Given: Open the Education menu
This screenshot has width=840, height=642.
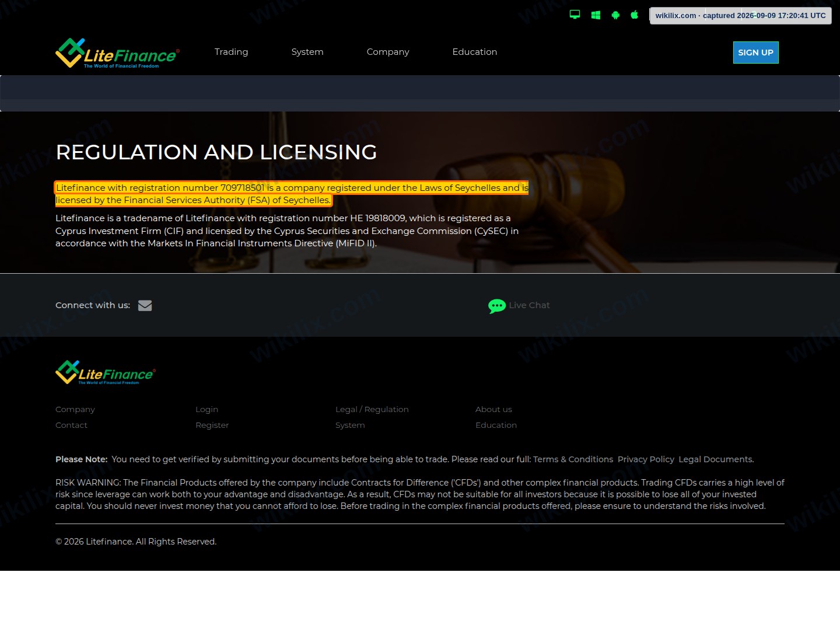Looking at the screenshot, I should pos(475,52).
